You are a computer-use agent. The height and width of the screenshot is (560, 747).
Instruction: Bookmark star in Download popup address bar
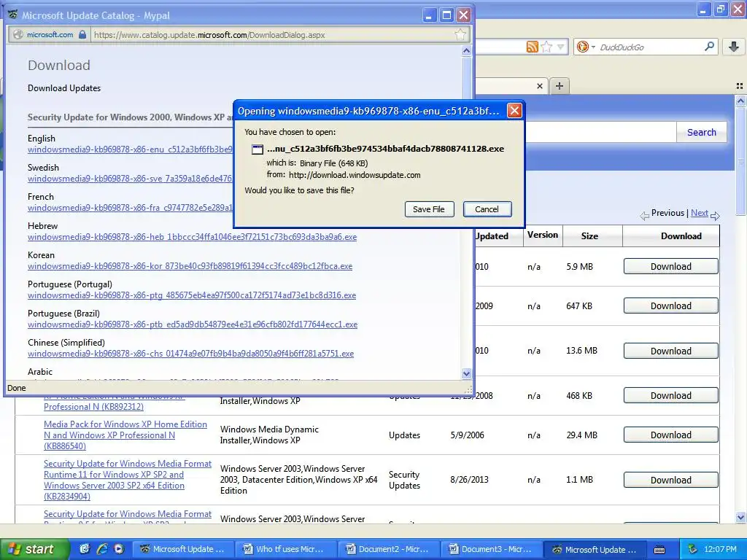tap(460, 34)
